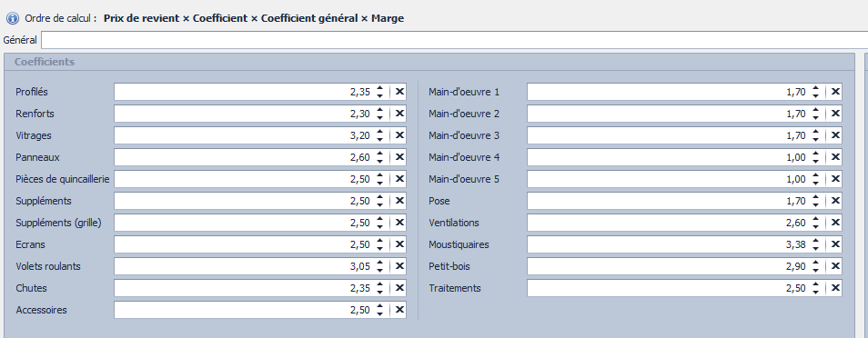Image resolution: width=868 pixels, height=338 pixels.
Task: Clear the Suppléments coefficient with its X
Action: click(399, 201)
